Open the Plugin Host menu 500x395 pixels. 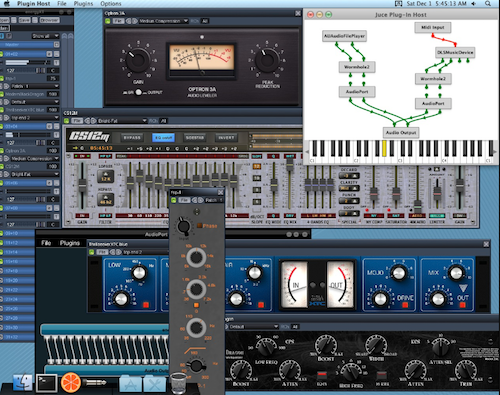coord(33,3)
